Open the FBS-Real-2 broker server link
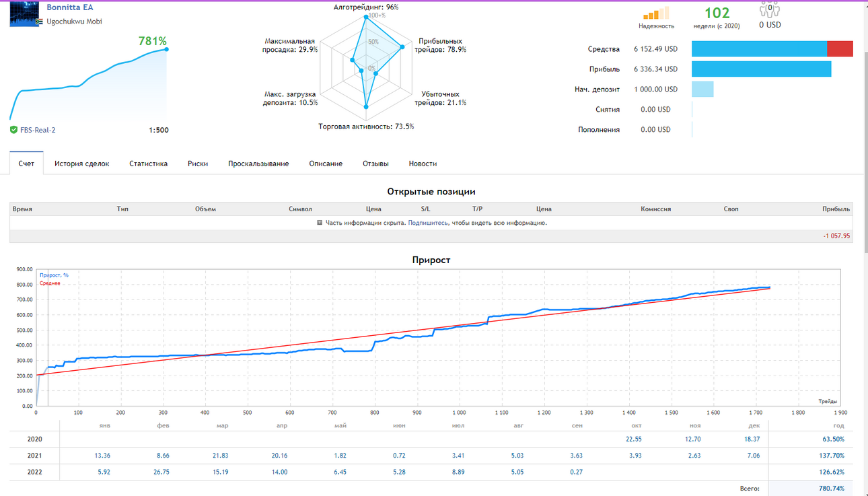This screenshot has width=868, height=496. point(38,130)
